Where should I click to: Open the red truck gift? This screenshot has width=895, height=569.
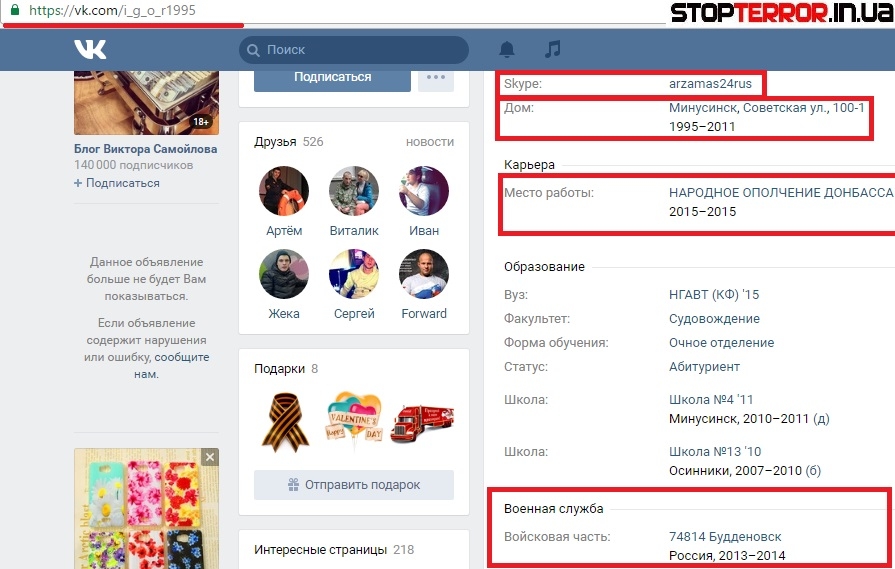(x=422, y=420)
